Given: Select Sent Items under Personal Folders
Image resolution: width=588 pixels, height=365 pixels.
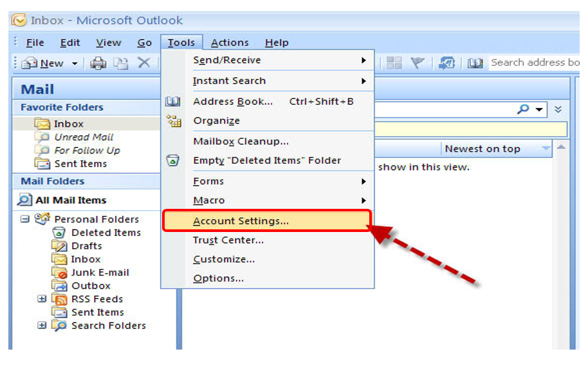Looking at the screenshot, I should (x=98, y=312).
